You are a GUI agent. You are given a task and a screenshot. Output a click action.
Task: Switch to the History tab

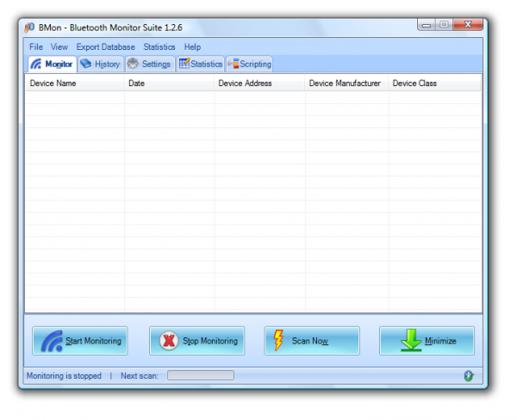[x=101, y=64]
